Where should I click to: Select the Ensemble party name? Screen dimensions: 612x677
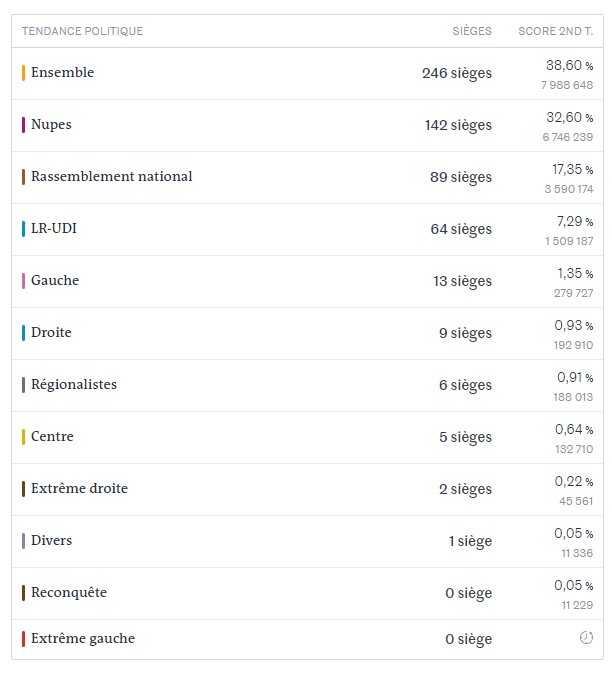tap(62, 73)
